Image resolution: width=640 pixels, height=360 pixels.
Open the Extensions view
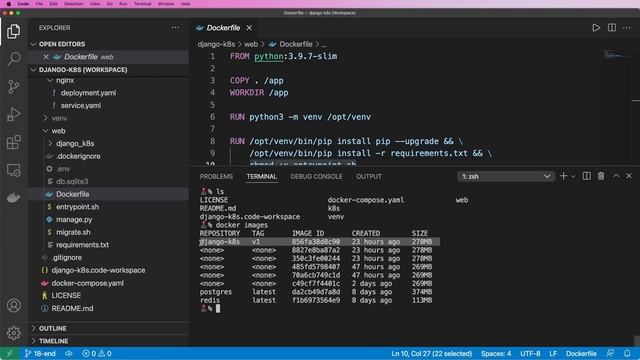point(13,142)
